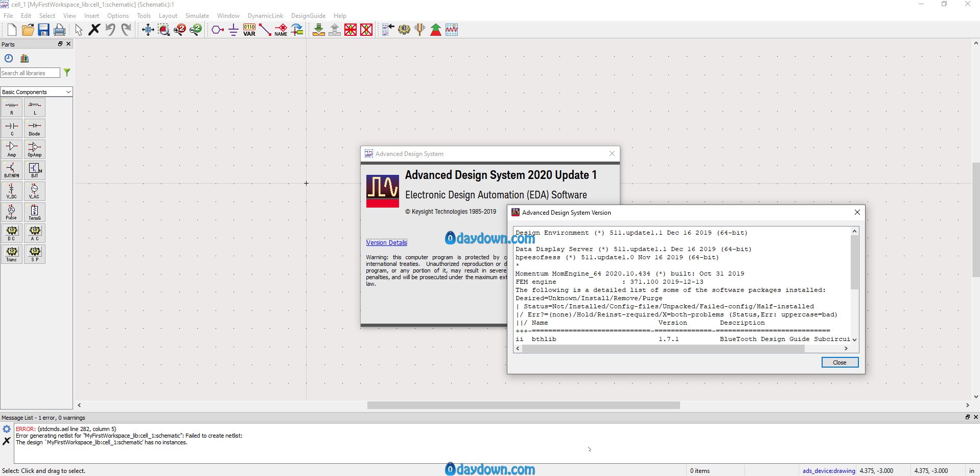Select the BJT NPN transistor part
Image resolution: width=980 pixels, height=476 pixels.
click(12, 170)
